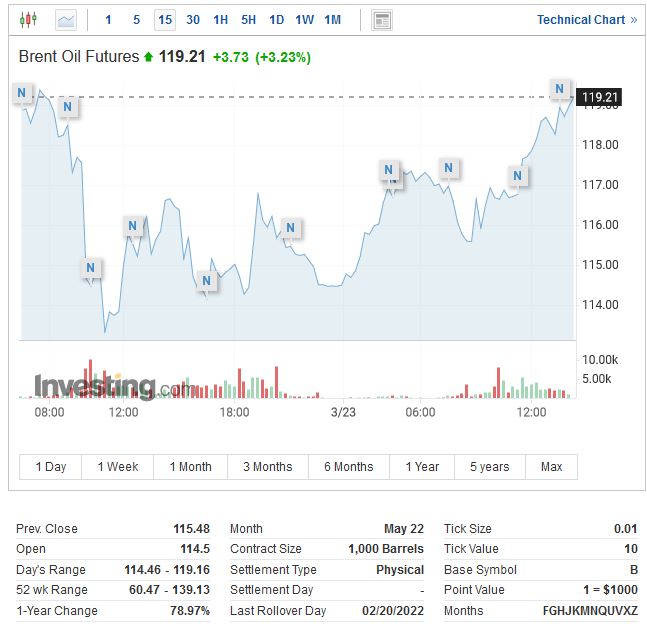The height and width of the screenshot is (634, 647).
Task: Open the Technical Chart link
Action: pyautogui.click(x=586, y=20)
